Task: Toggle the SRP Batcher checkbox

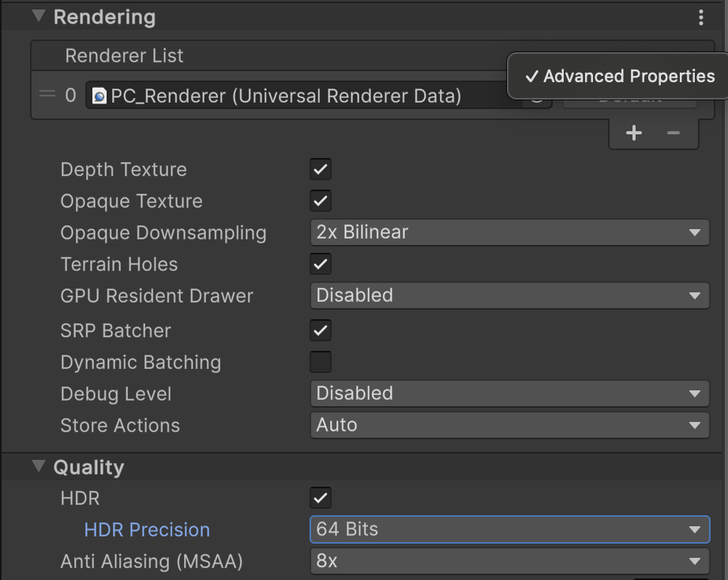Action: pos(321,330)
